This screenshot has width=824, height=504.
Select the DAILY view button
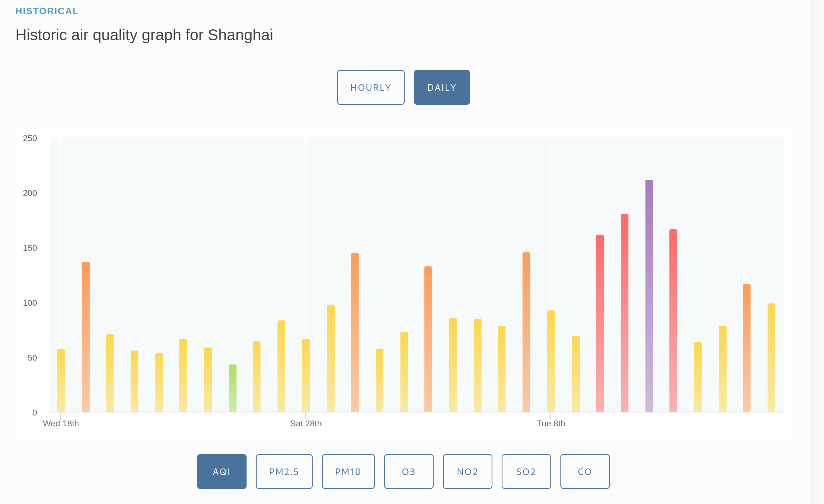click(442, 87)
